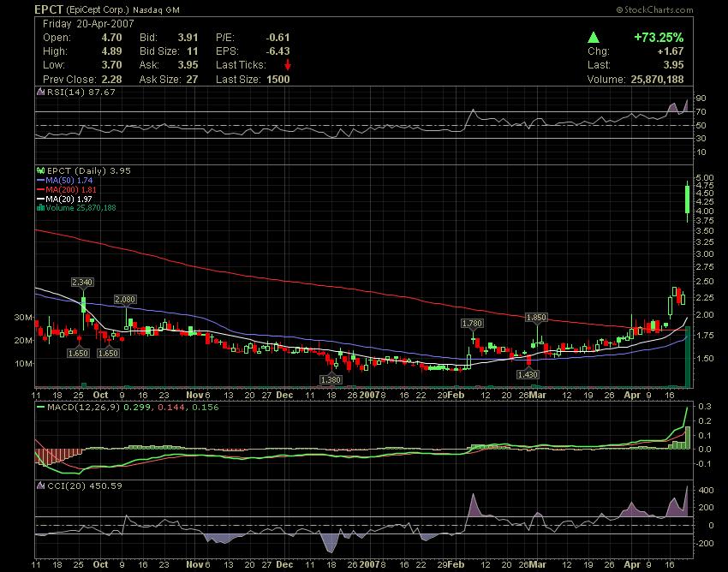Click the CCI(20) indicator icon
Screen dimensions: 728x572
41,486
